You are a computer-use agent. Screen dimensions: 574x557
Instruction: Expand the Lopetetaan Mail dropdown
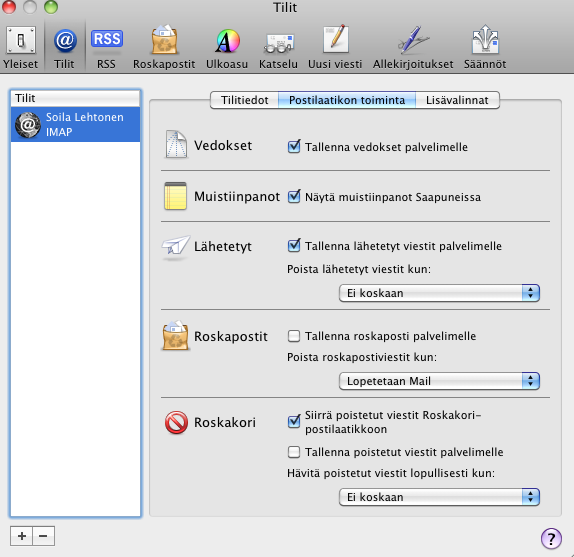[x=439, y=381]
